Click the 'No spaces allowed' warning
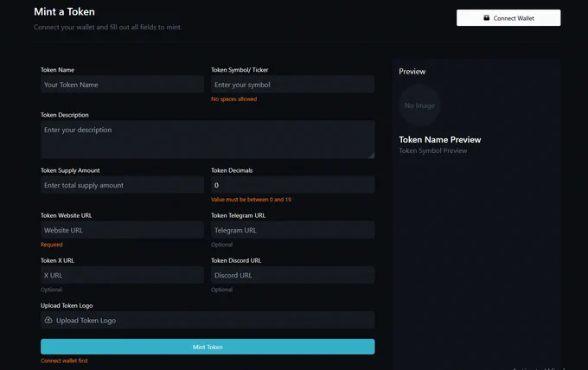Viewport: 588px width, 370px height. (x=233, y=99)
